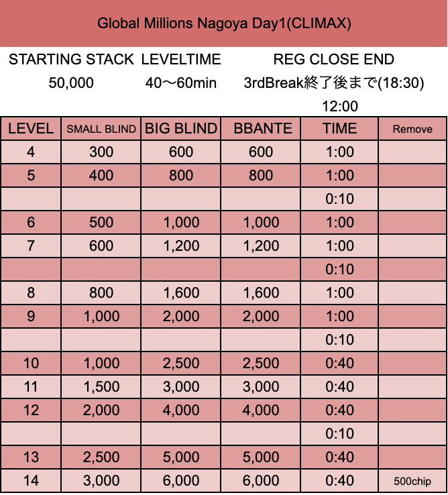
Task: Click the TIME column header
Action: (339, 129)
